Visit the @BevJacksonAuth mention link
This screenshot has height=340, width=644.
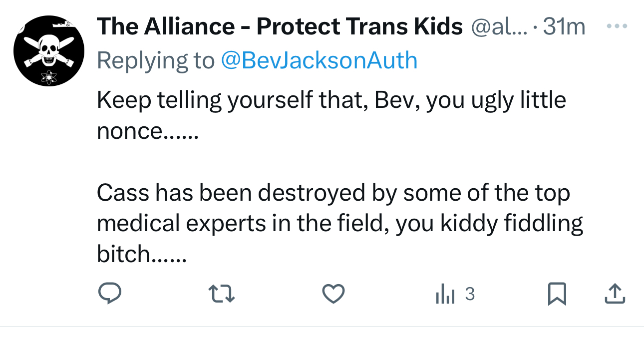(x=319, y=60)
